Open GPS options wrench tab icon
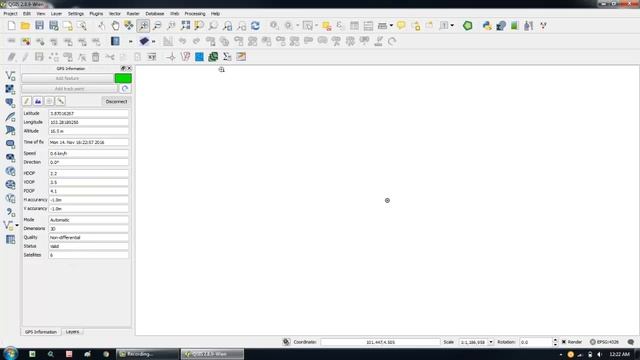This screenshot has width=640, height=360. pyautogui.click(x=60, y=101)
